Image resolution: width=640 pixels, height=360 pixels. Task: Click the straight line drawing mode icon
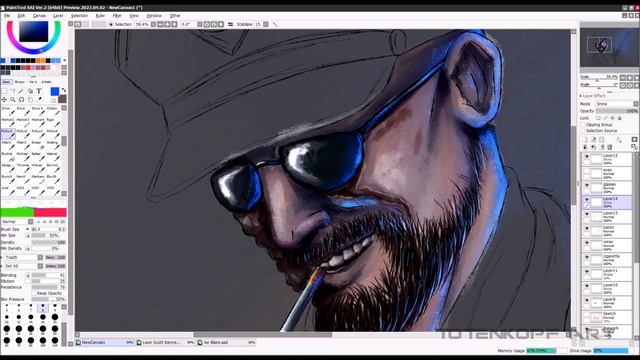tap(275, 24)
